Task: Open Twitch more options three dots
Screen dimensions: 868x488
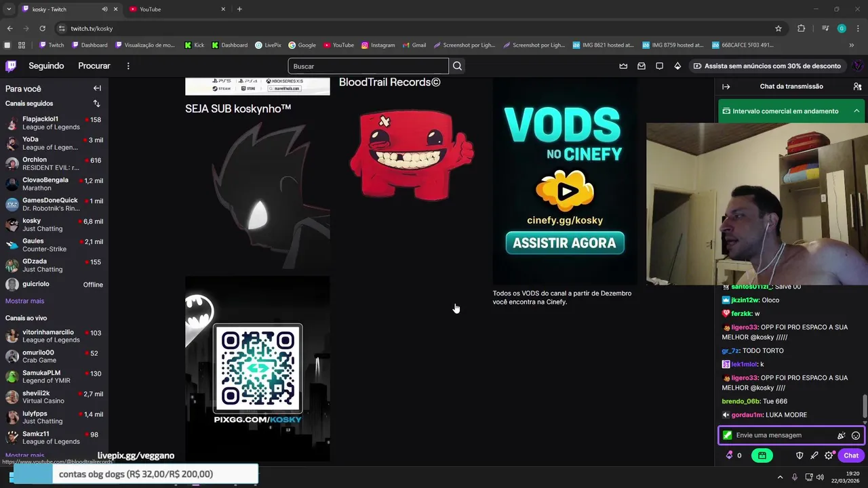Action: click(128, 66)
